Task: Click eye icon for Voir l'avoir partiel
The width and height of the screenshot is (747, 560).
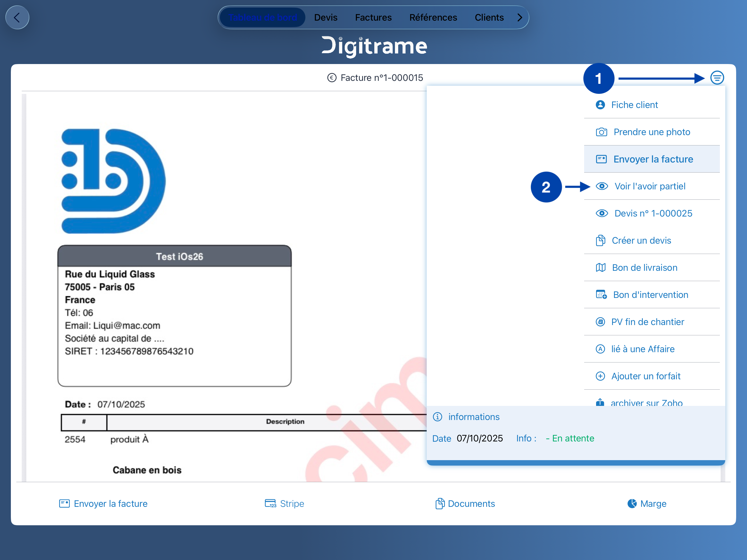Action: tap(602, 186)
